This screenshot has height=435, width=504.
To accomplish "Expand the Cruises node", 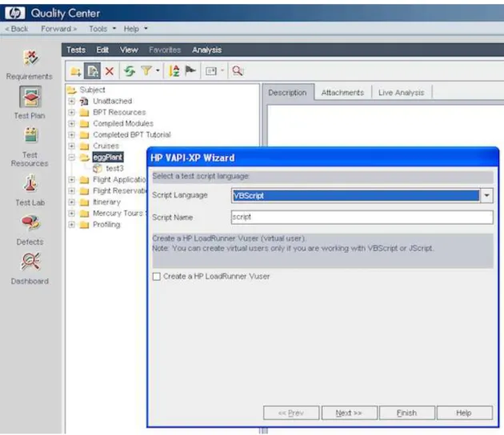I will [72, 146].
